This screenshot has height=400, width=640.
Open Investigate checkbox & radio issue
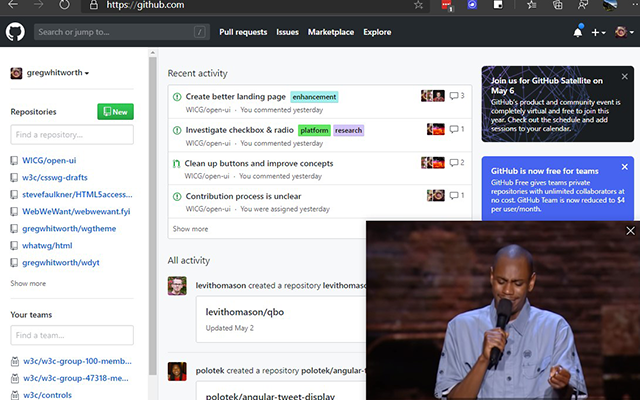240,130
